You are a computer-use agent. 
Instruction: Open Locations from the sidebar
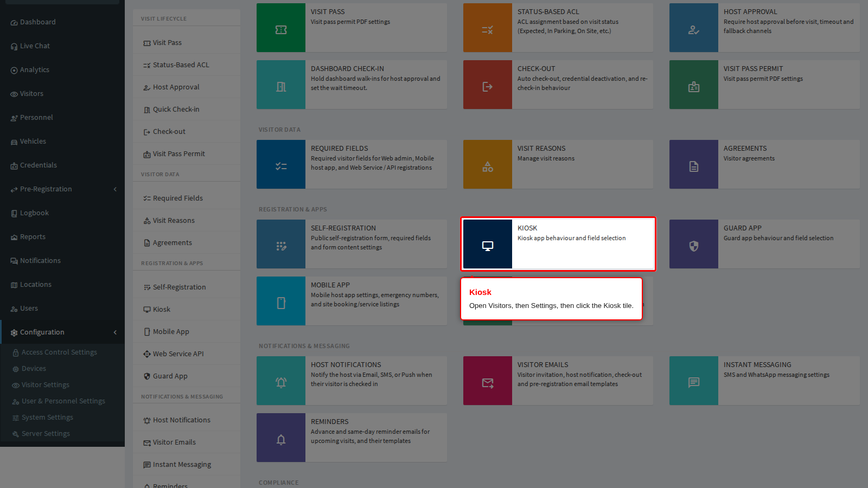62,285
